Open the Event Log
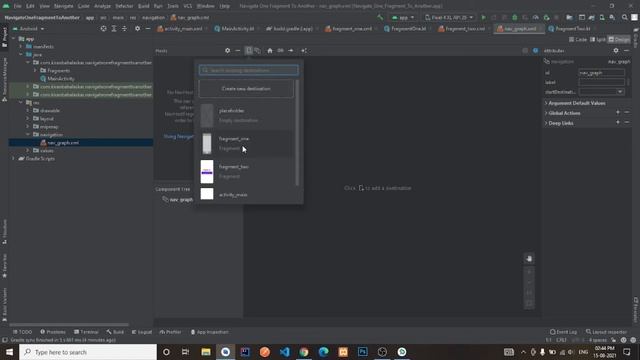This screenshot has height=360, width=640. tap(564, 332)
